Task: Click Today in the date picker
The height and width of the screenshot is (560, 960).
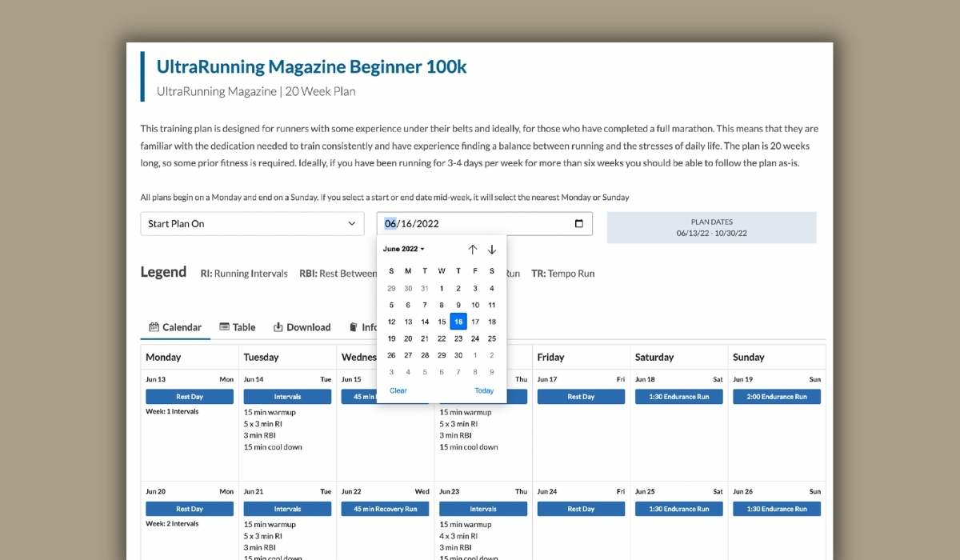Action: [x=484, y=390]
